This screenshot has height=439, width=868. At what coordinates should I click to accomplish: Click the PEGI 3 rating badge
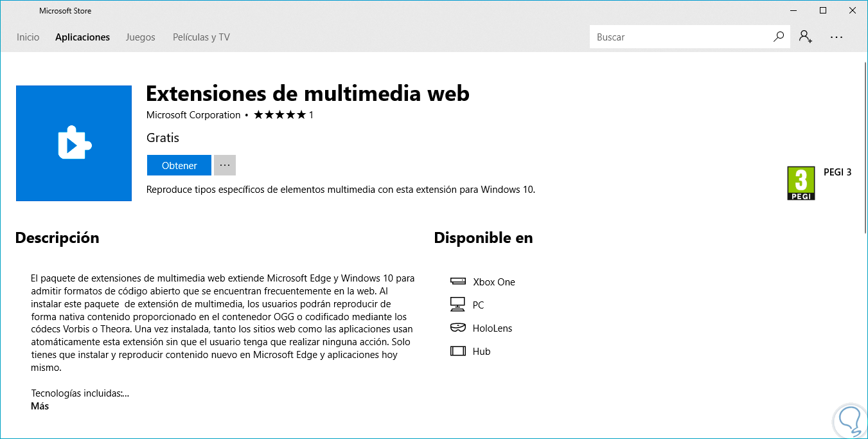coord(801,183)
